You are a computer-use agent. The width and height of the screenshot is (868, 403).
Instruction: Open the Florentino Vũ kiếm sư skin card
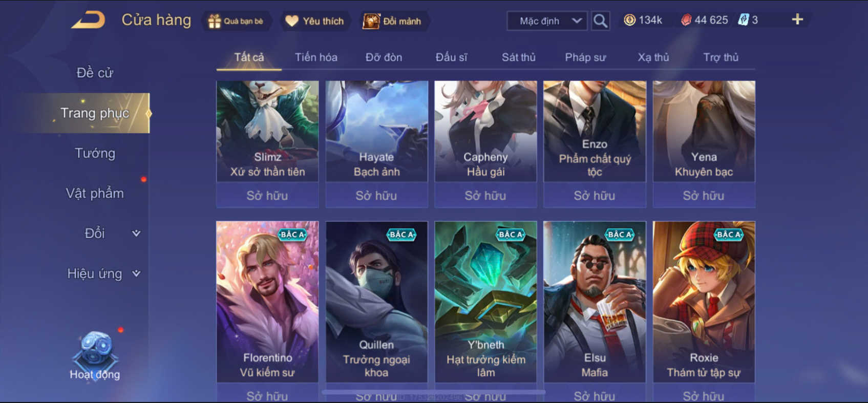click(x=267, y=302)
